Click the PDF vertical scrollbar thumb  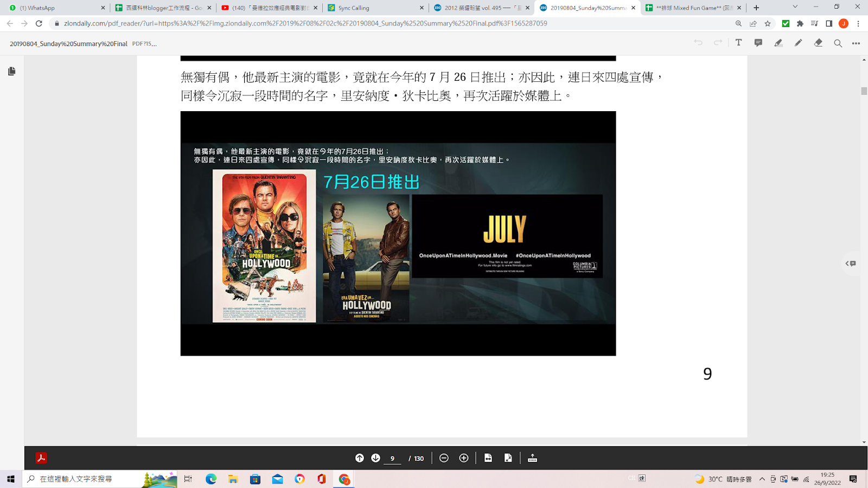point(864,91)
